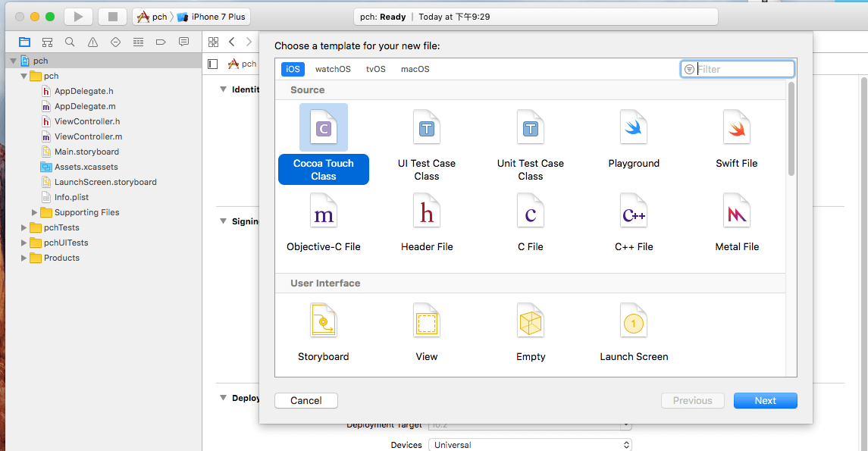Expand the Products folder
868x451 pixels.
point(24,258)
